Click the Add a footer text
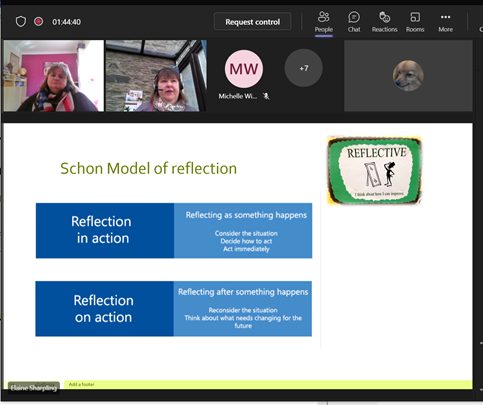 coord(82,384)
